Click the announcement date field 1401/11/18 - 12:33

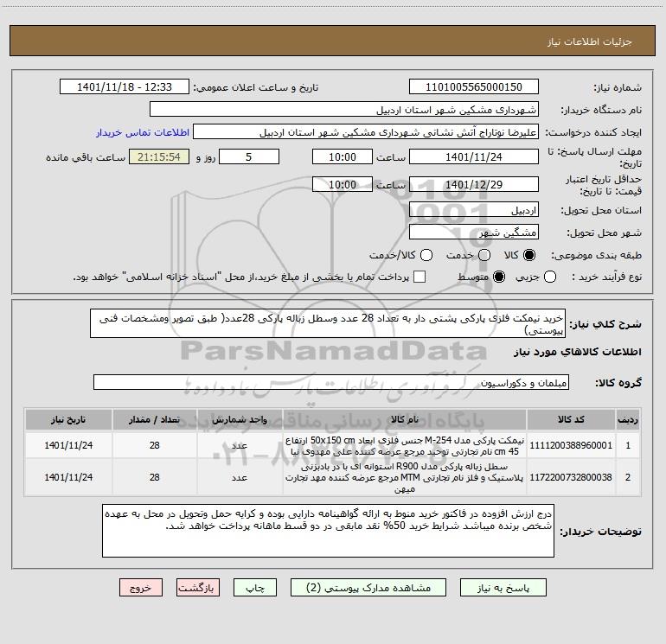pos(125,86)
